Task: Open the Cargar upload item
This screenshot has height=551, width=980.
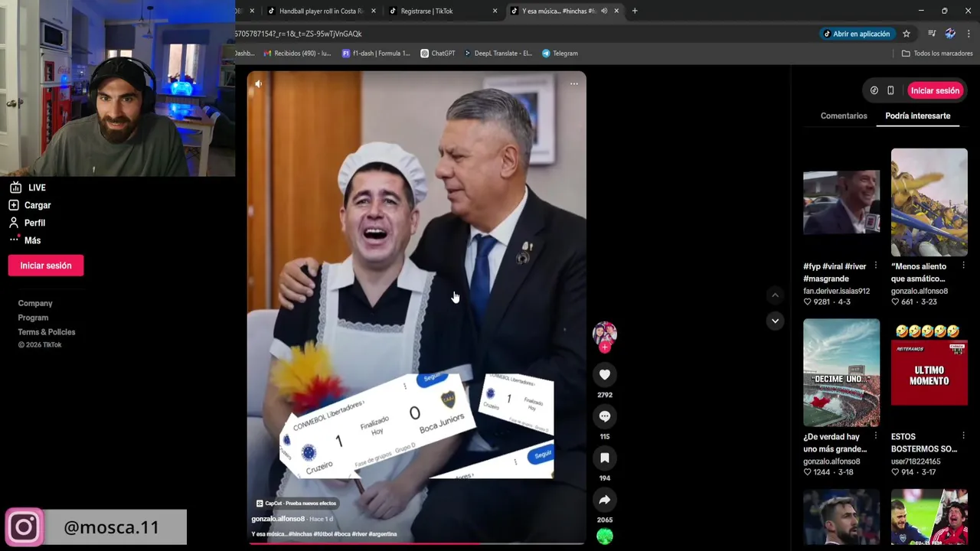Action: pos(30,205)
